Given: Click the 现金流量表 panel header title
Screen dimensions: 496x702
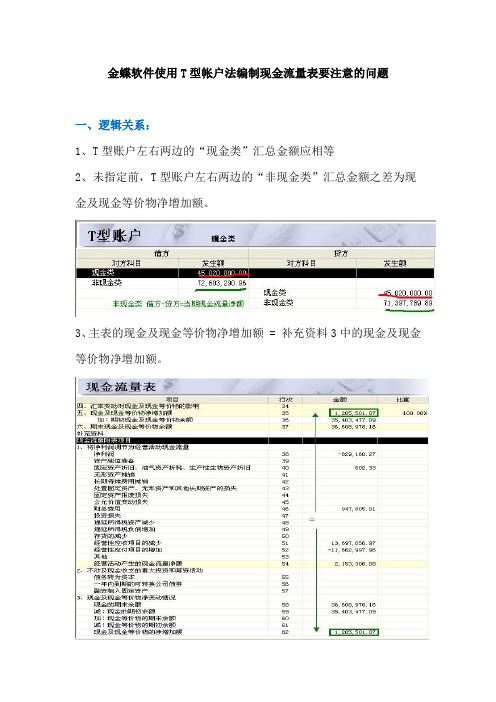Looking at the screenshot, I should (x=120, y=386).
